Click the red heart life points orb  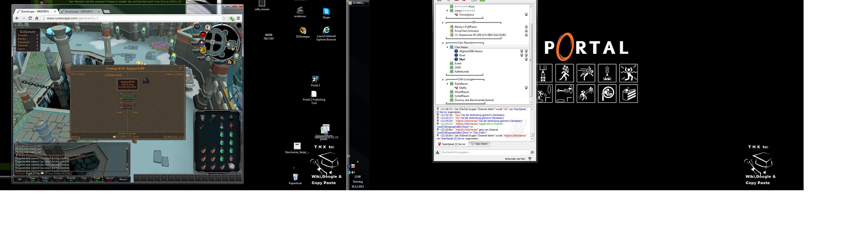click(203, 35)
